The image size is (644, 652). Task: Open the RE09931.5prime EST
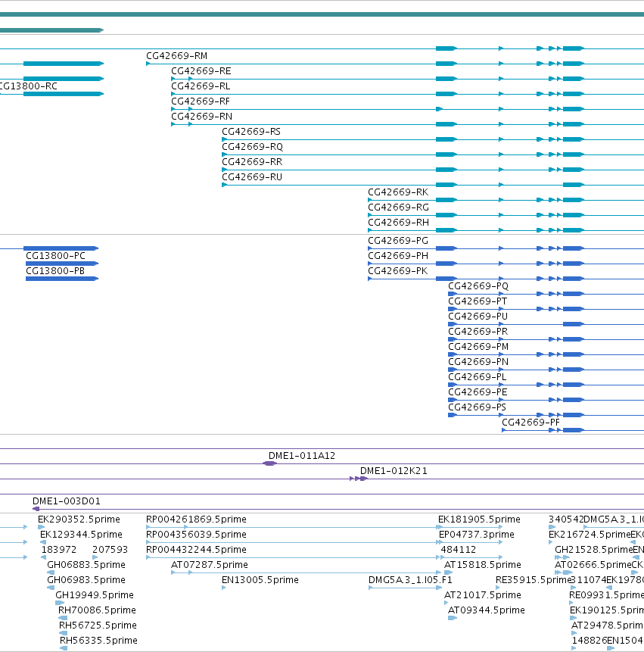point(606,595)
